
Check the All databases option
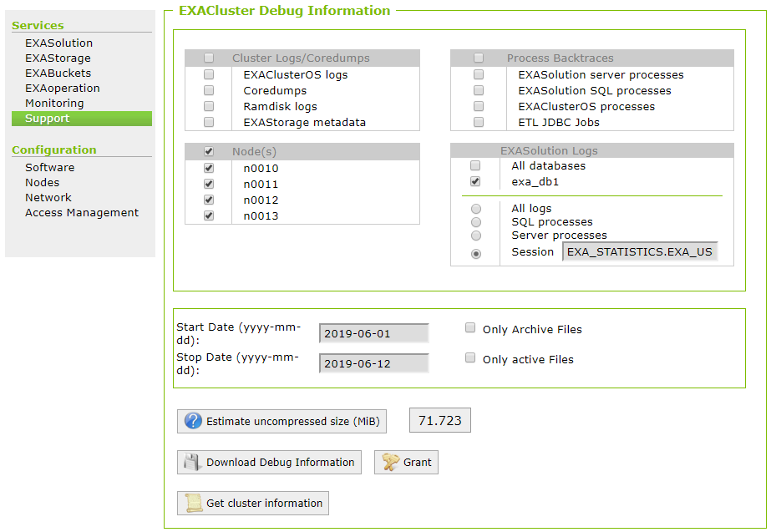click(475, 165)
